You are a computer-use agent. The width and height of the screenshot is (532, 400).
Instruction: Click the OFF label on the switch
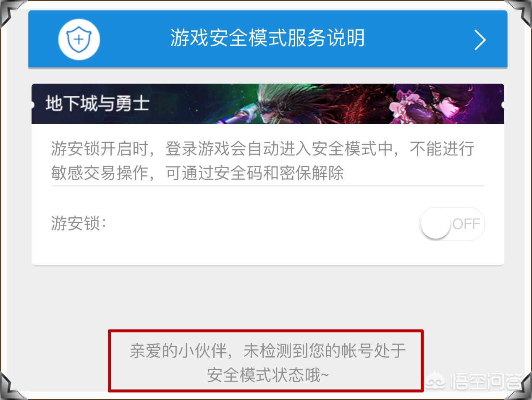coord(466,224)
